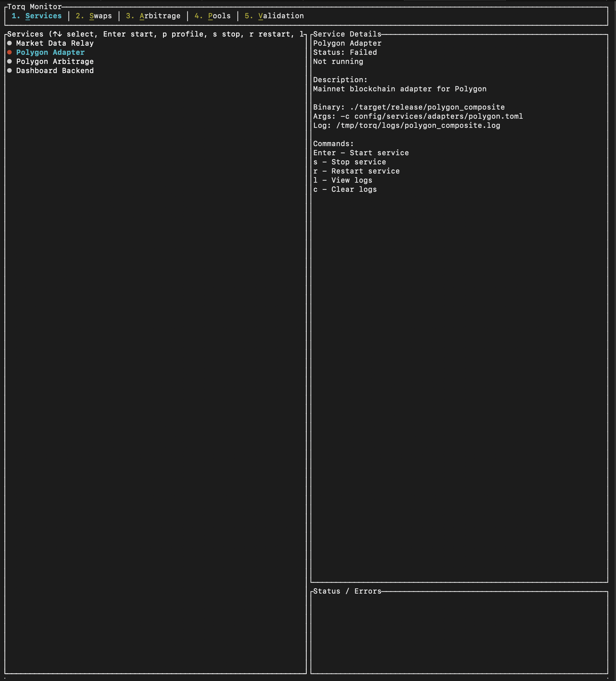Viewport: 616px width, 681px height.
Task: Click 'Mainnet blockchain adapter for Polygon' description
Action: click(400, 89)
